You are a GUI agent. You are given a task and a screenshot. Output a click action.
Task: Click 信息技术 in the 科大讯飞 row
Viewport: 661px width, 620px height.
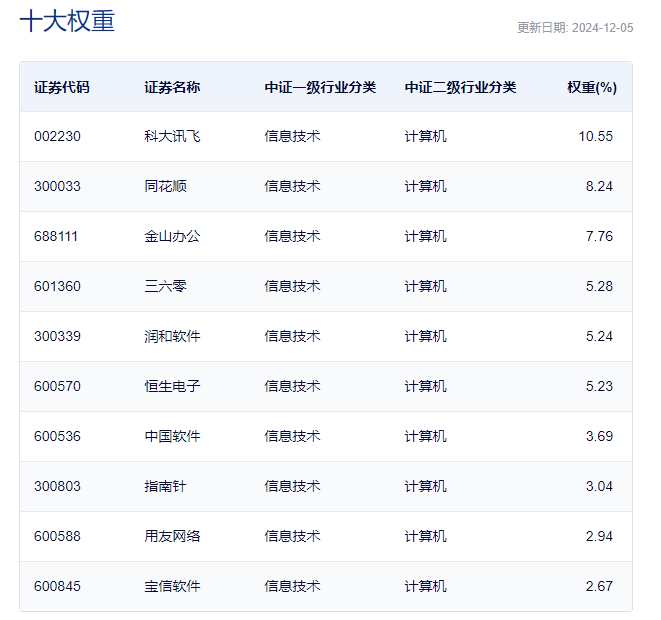point(293,137)
